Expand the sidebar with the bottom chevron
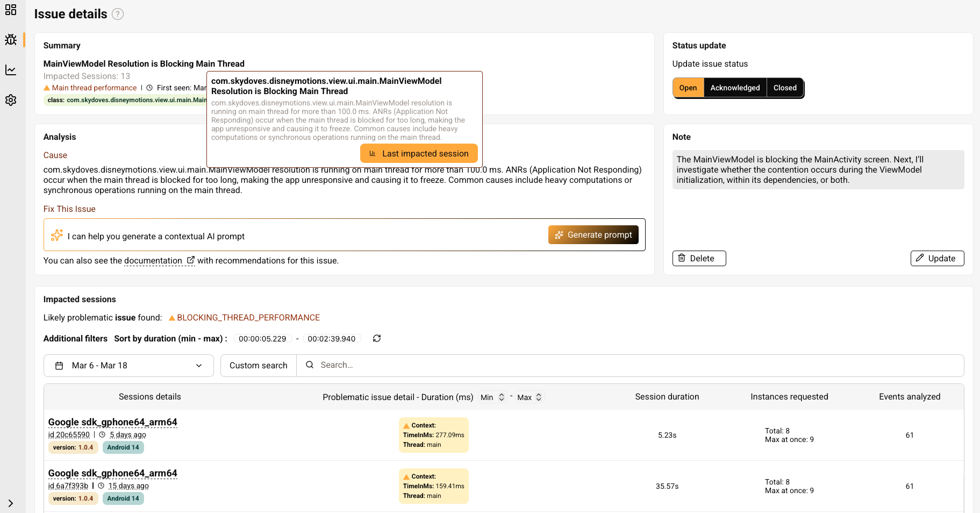This screenshot has width=980, height=513. [x=11, y=503]
